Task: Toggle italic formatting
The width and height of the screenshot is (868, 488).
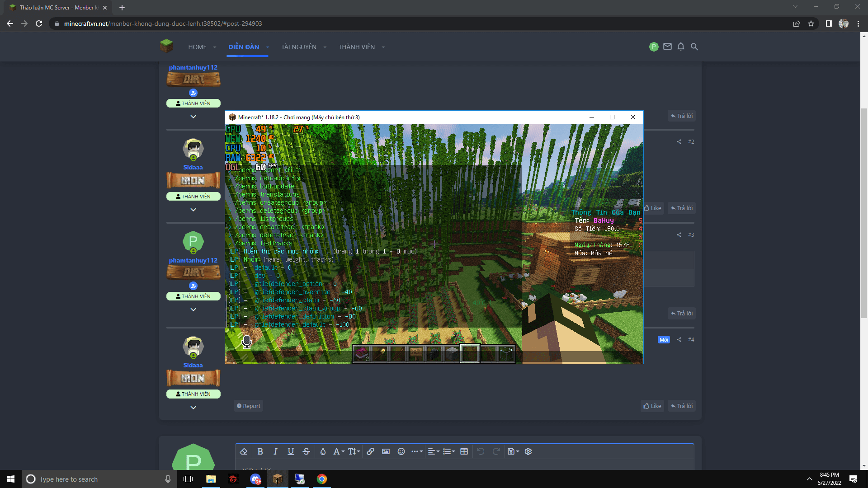Action: [275, 451]
